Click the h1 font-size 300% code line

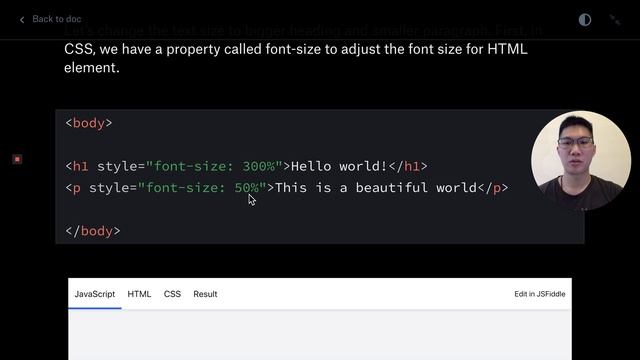(x=246, y=166)
